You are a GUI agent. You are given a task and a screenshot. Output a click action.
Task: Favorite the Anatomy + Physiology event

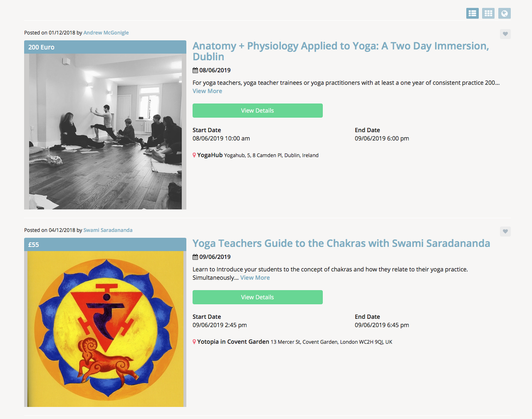(505, 34)
